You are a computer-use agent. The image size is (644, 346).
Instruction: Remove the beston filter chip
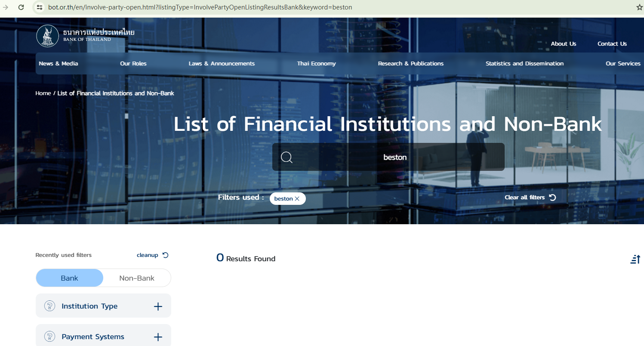pos(297,199)
